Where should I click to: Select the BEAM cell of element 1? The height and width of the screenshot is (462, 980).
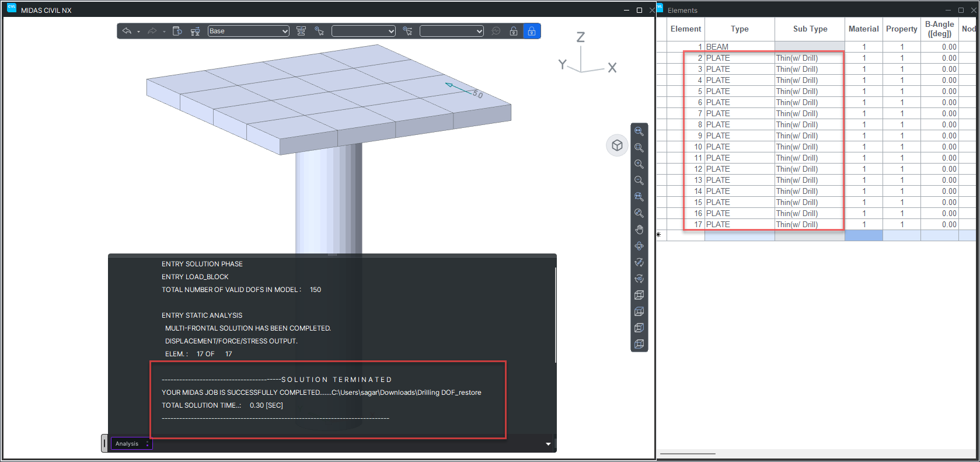[740, 47]
